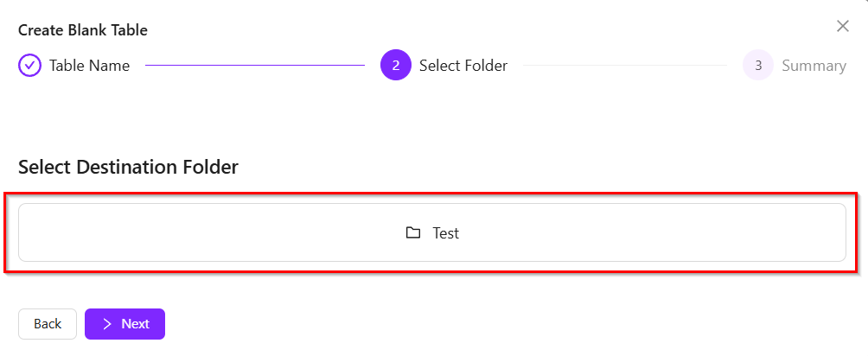Jump to the Summary step label
The image size is (868, 356).
tap(814, 66)
